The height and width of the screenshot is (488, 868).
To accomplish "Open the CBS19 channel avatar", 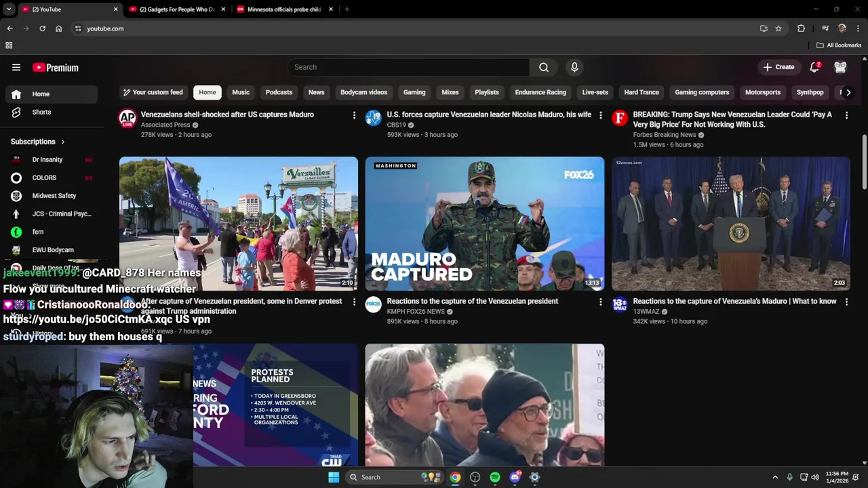I will [374, 119].
